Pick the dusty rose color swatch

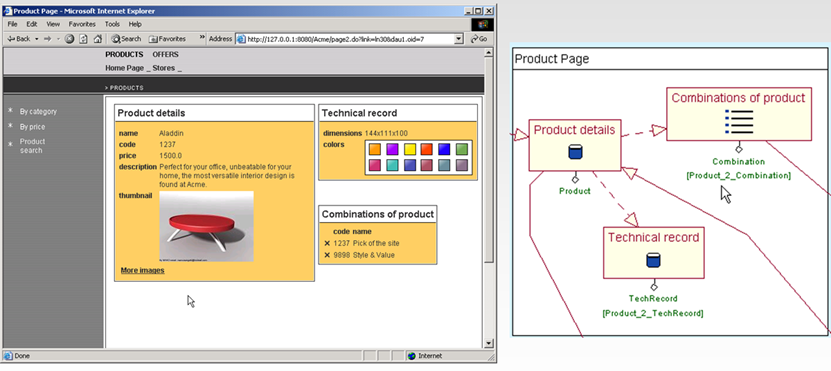(427, 165)
